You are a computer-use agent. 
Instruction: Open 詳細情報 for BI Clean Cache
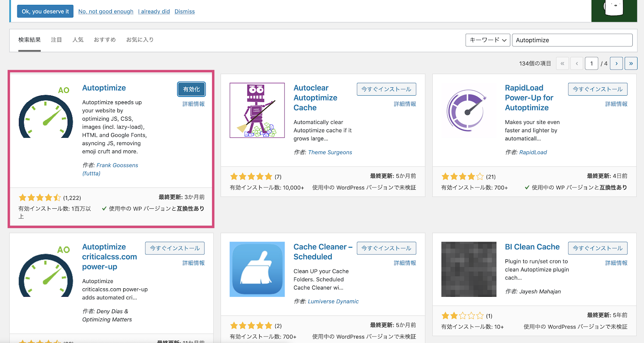616,263
